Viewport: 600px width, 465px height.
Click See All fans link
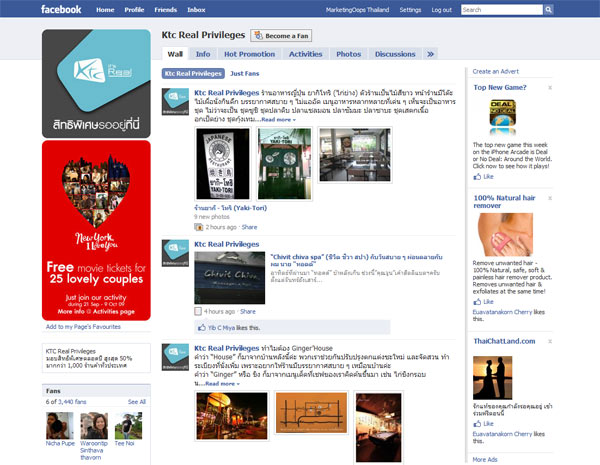pyautogui.click(x=137, y=401)
